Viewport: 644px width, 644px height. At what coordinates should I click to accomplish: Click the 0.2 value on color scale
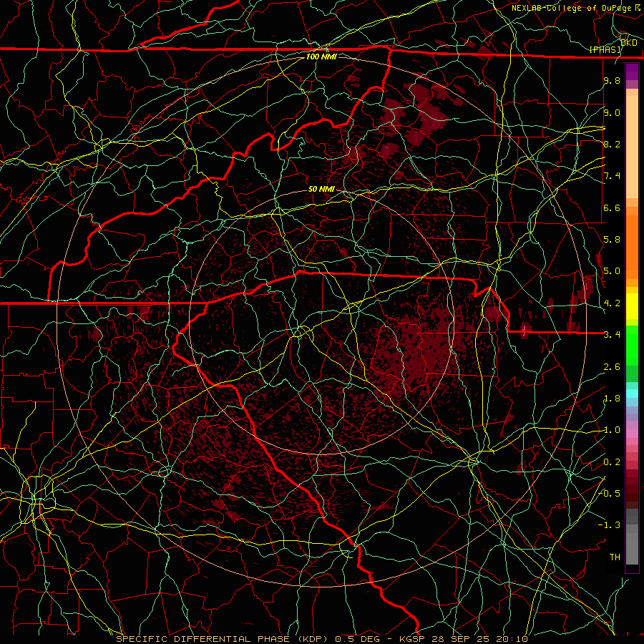pyautogui.click(x=612, y=462)
